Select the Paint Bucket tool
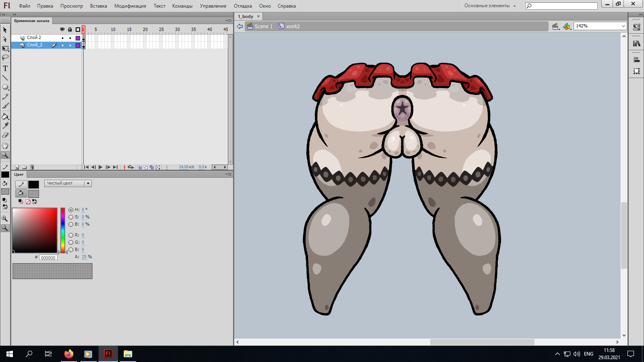The width and height of the screenshot is (644, 362). 5,117
